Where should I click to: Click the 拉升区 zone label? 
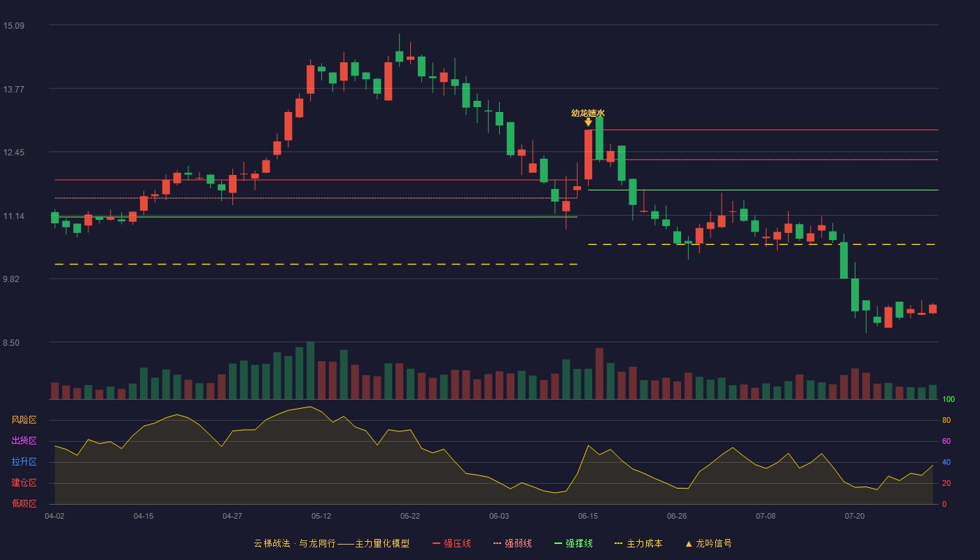point(24,462)
